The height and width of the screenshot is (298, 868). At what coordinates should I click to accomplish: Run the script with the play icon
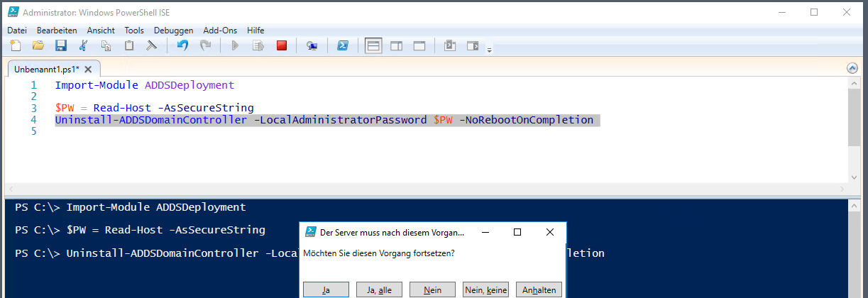coord(236,46)
